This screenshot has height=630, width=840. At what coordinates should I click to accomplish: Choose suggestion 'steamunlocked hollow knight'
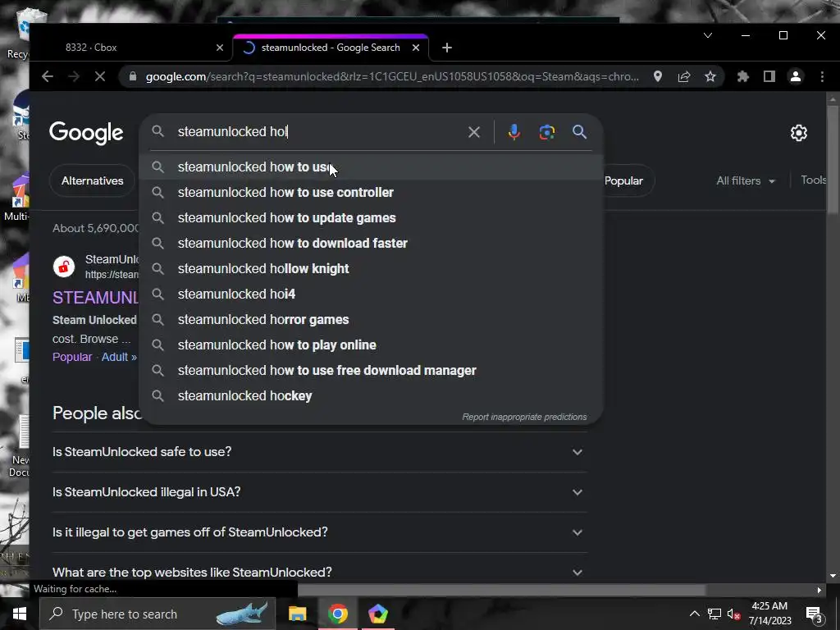coord(371,268)
